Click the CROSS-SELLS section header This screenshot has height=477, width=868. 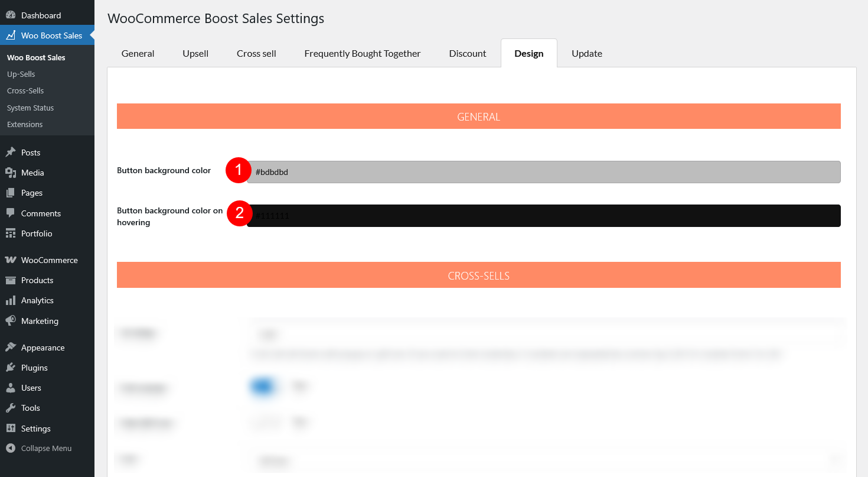click(479, 275)
